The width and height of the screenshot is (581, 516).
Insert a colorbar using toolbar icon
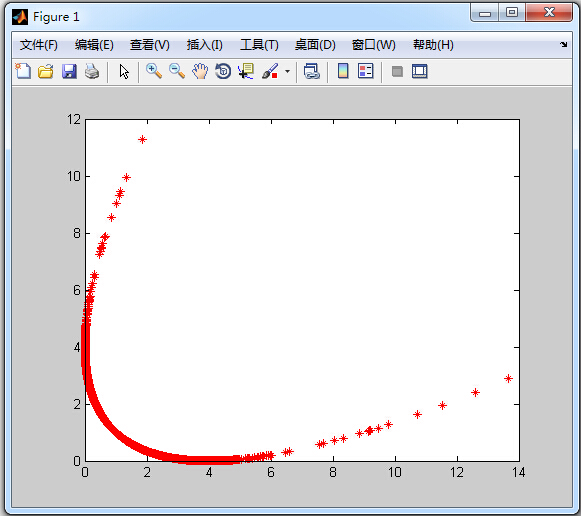coord(343,71)
